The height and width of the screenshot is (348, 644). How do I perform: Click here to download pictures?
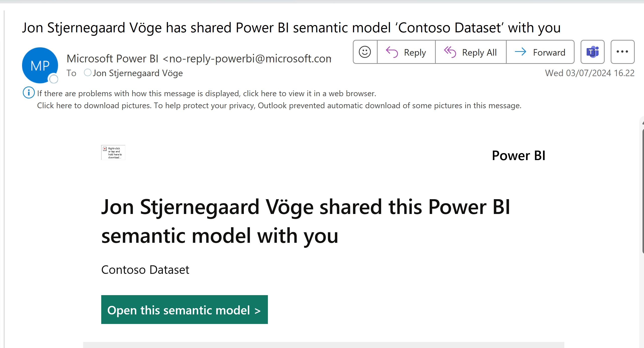pos(94,105)
